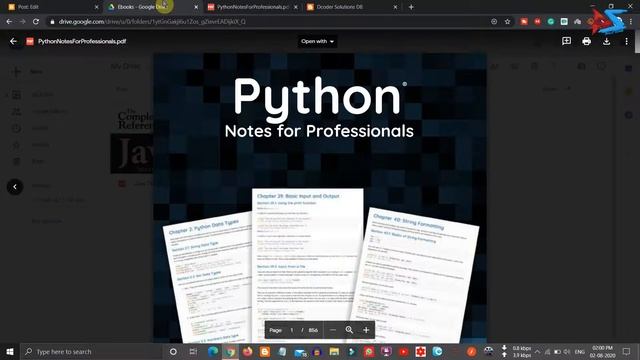This screenshot has width=640, height=360.
Task: Open the Blogger taskbar icon
Action: pyautogui.click(x=265, y=351)
